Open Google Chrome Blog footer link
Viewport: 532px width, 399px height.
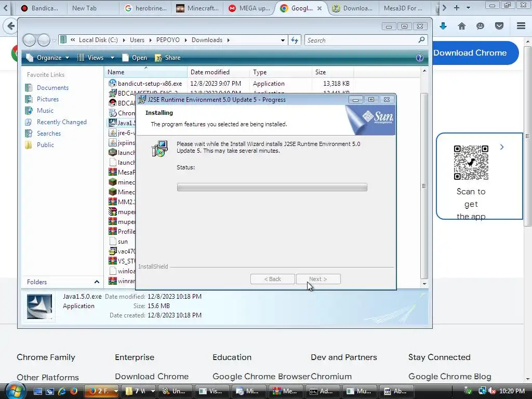click(x=449, y=376)
